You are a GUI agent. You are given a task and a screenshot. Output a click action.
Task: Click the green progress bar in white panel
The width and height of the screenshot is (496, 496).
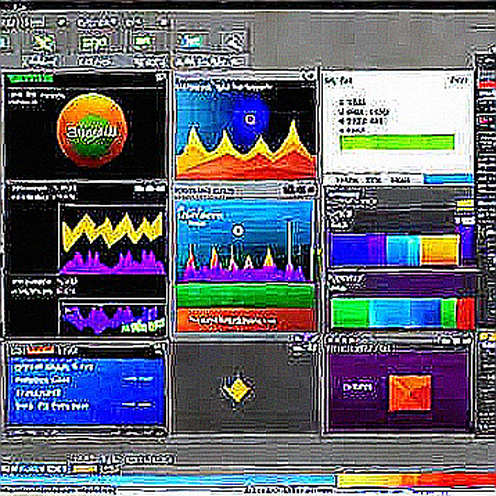pos(397,142)
